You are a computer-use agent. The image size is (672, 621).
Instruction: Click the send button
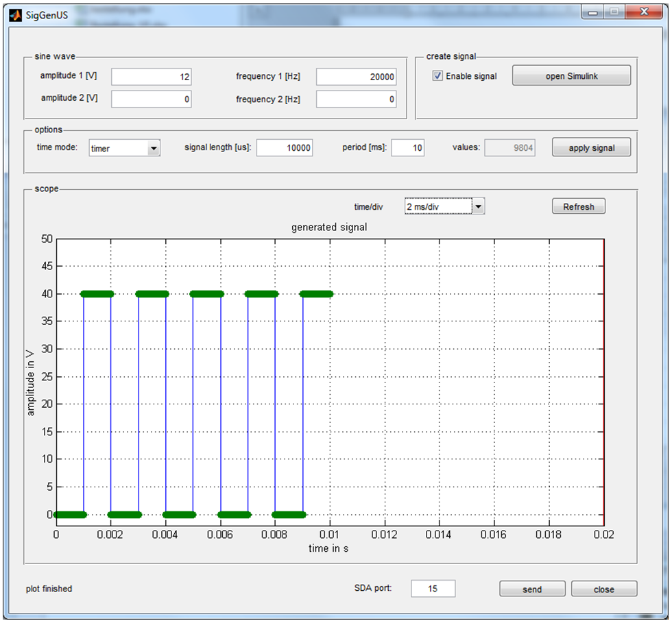tap(532, 589)
